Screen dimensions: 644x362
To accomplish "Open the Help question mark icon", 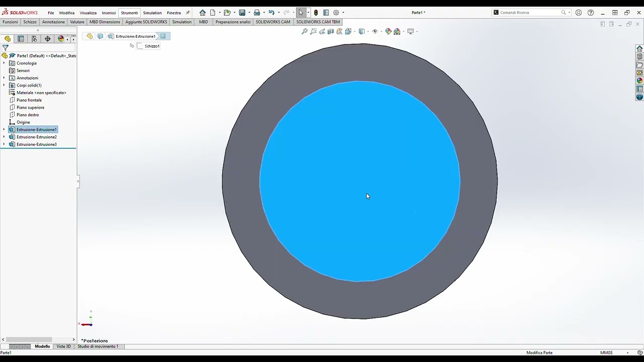I will (591, 13).
